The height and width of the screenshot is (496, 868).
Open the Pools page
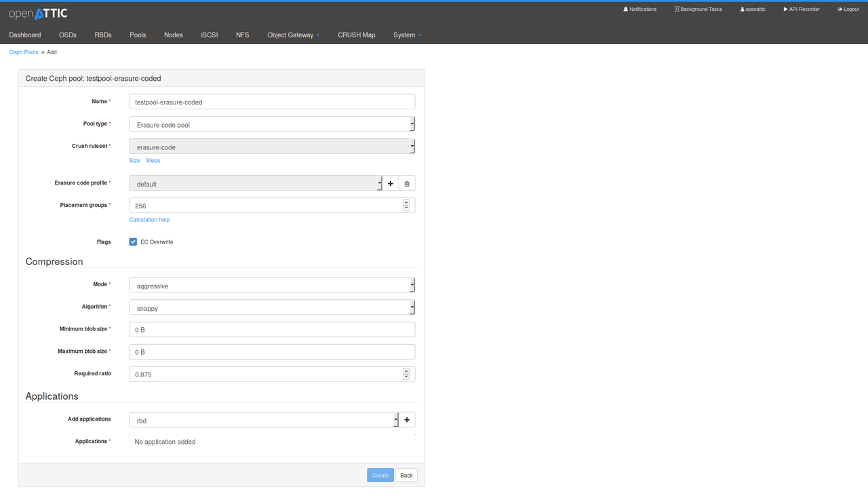[138, 35]
